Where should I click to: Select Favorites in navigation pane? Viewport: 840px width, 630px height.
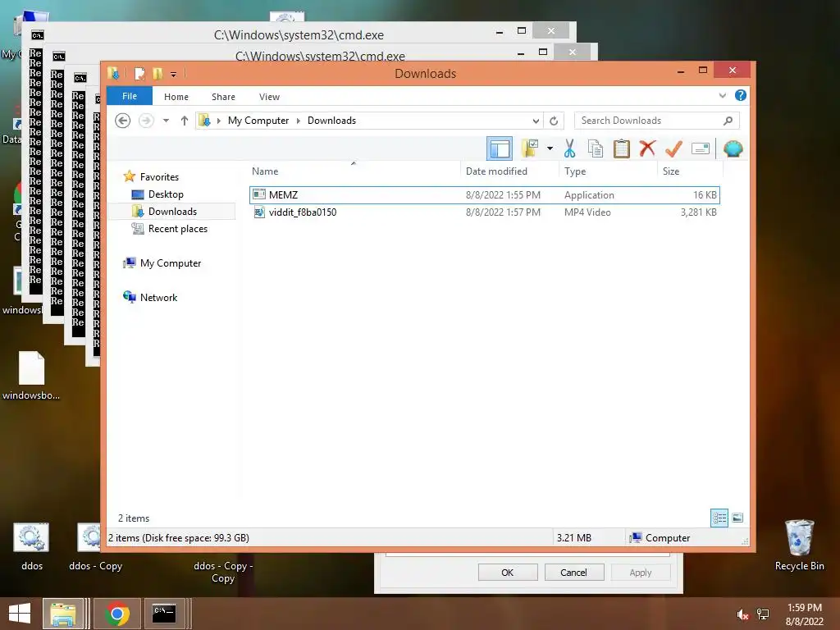point(159,177)
